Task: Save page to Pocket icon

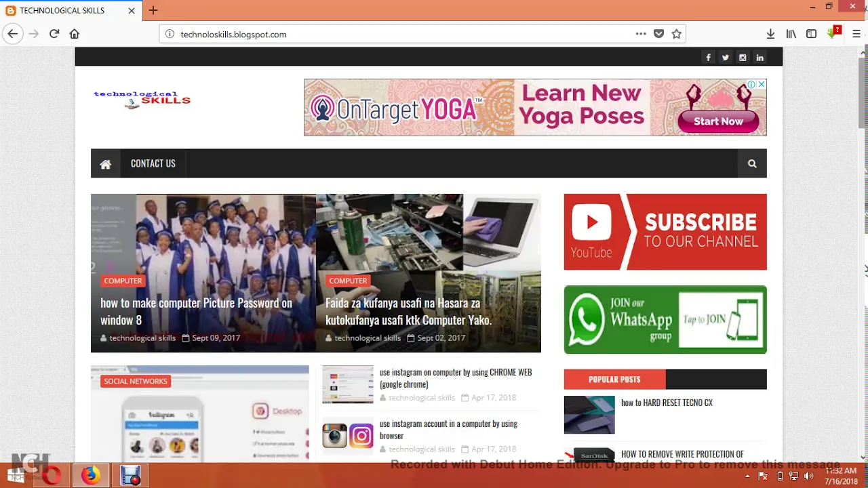Action: [x=658, y=34]
